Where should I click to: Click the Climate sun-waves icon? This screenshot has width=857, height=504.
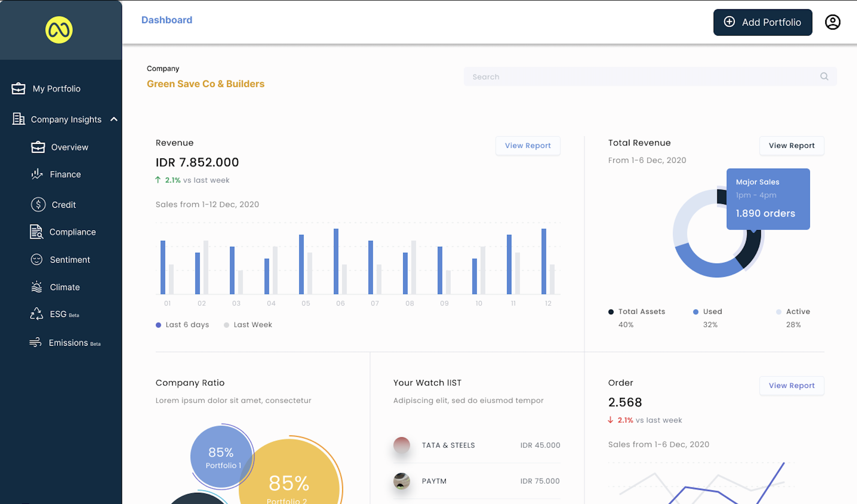pos(36,287)
